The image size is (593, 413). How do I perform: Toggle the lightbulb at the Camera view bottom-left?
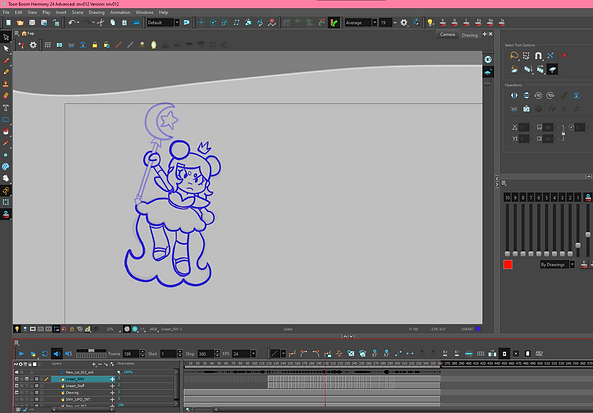17,329
